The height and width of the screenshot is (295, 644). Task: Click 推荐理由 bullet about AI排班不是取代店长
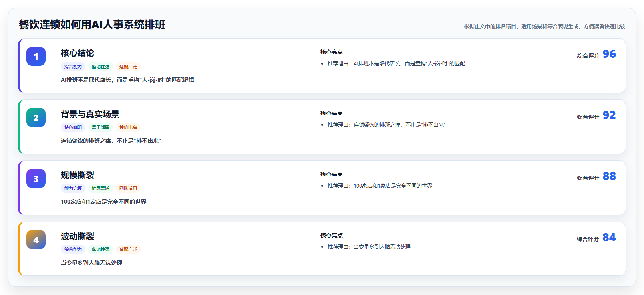click(x=398, y=63)
